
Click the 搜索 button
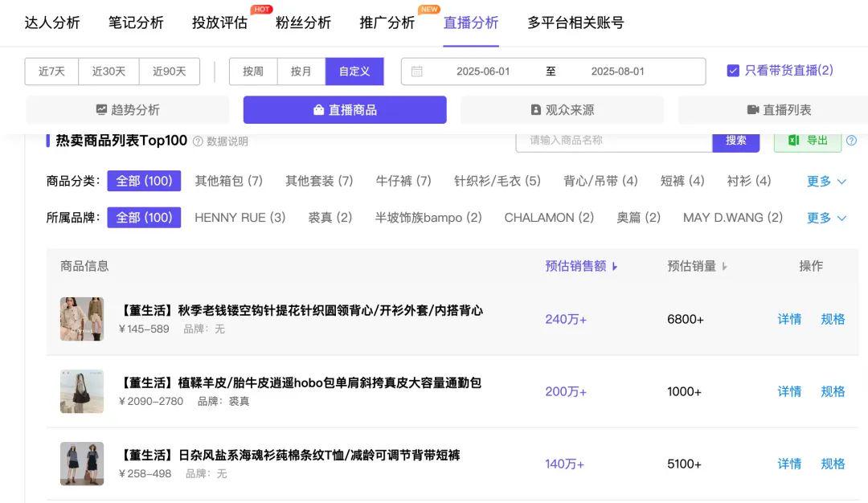click(735, 141)
